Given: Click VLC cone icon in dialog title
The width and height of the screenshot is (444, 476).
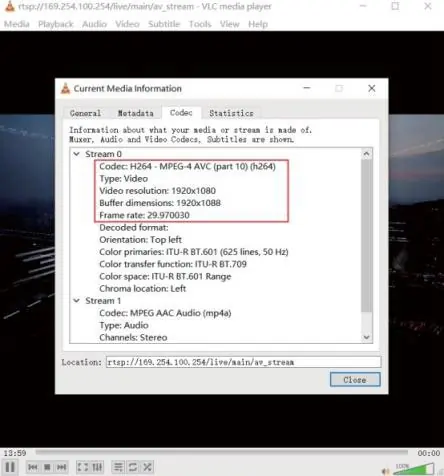Looking at the screenshot, I should [x=66, y=88].
